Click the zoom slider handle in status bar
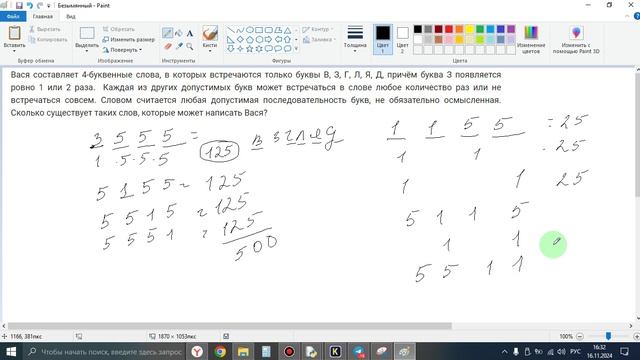 (x=609, y=336)
